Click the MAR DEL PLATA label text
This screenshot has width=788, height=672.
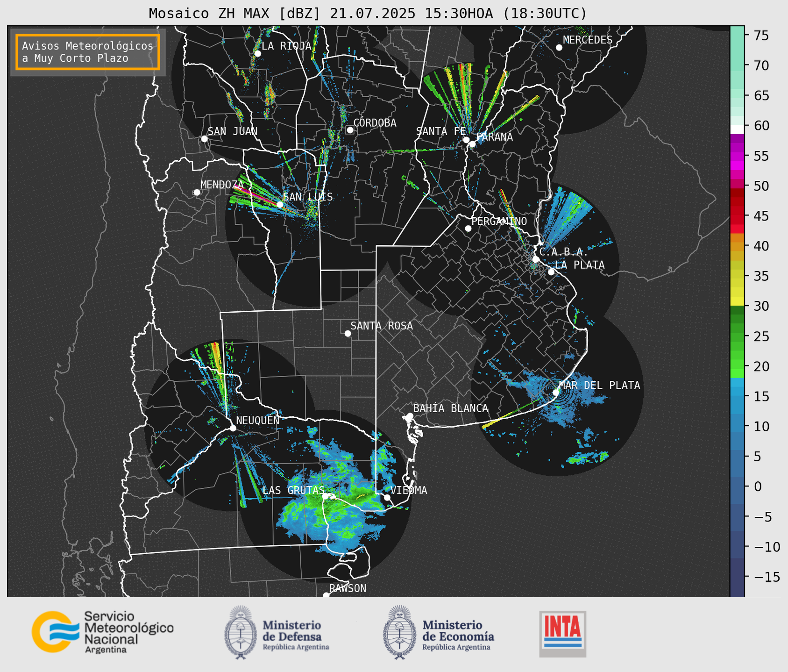pos(599,386)
